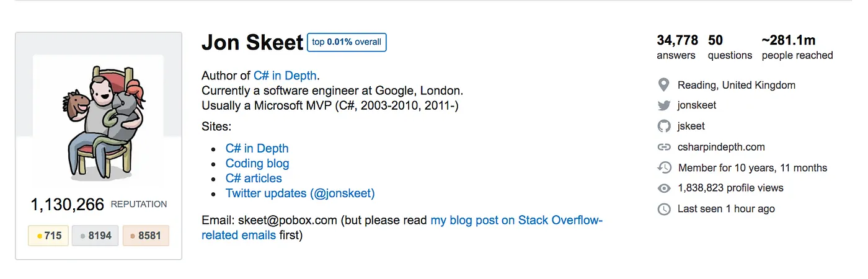This screenshot has width=868, height=279.
Task: Click Jon Skeet's avatar picture
Action: pos(99,121)
